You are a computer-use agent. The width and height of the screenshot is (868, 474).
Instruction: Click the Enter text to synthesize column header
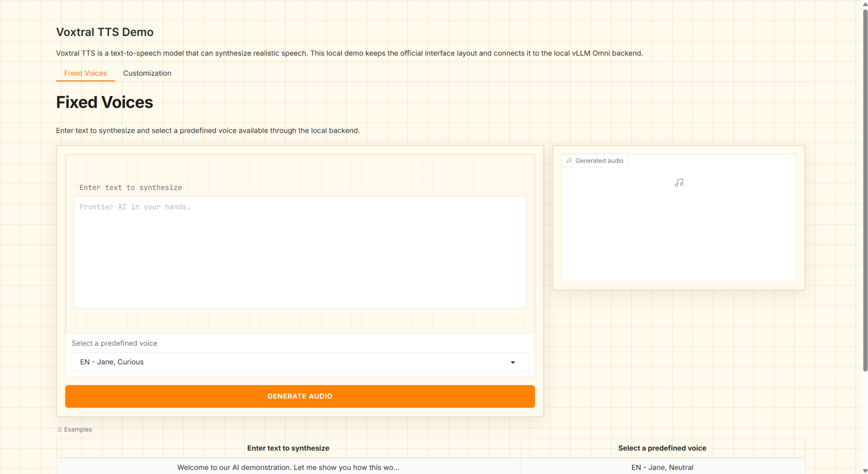[x=288, y=448]
